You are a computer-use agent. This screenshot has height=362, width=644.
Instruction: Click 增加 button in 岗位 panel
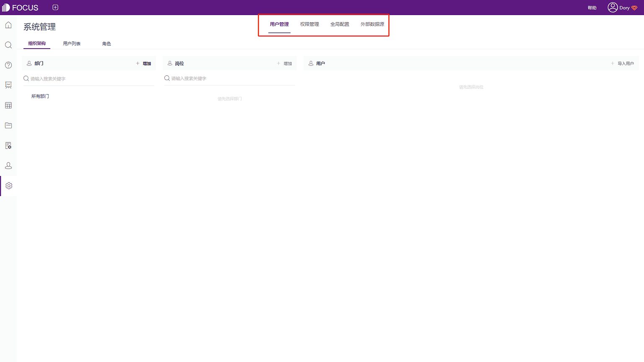click(288, 64)
